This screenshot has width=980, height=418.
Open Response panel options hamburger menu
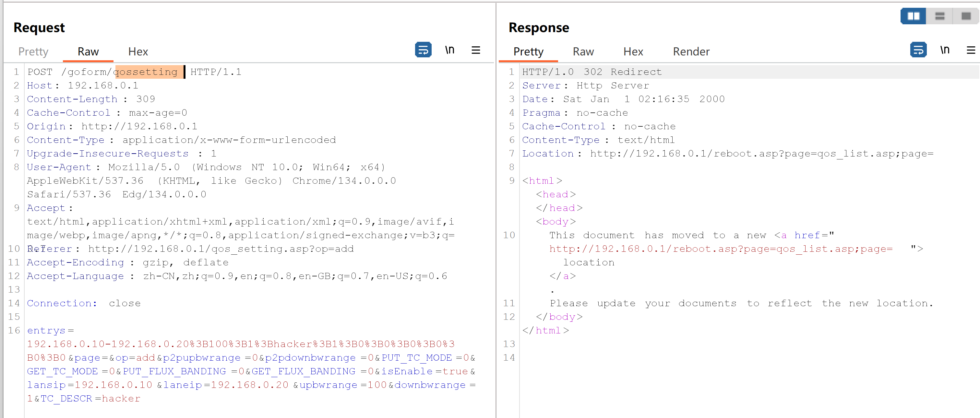click(x=971, y=50)
